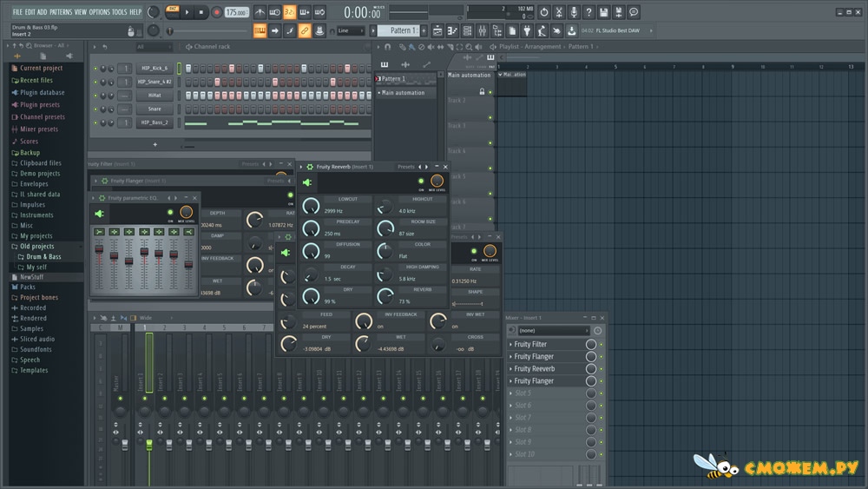
Task: Open the help question mark icon
Action: point(589,11)
